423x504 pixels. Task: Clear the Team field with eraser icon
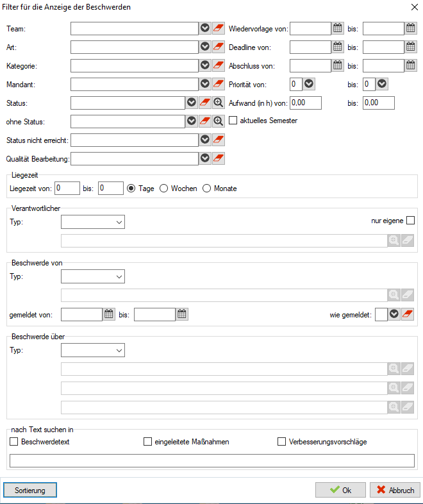(x=219, y=28)
